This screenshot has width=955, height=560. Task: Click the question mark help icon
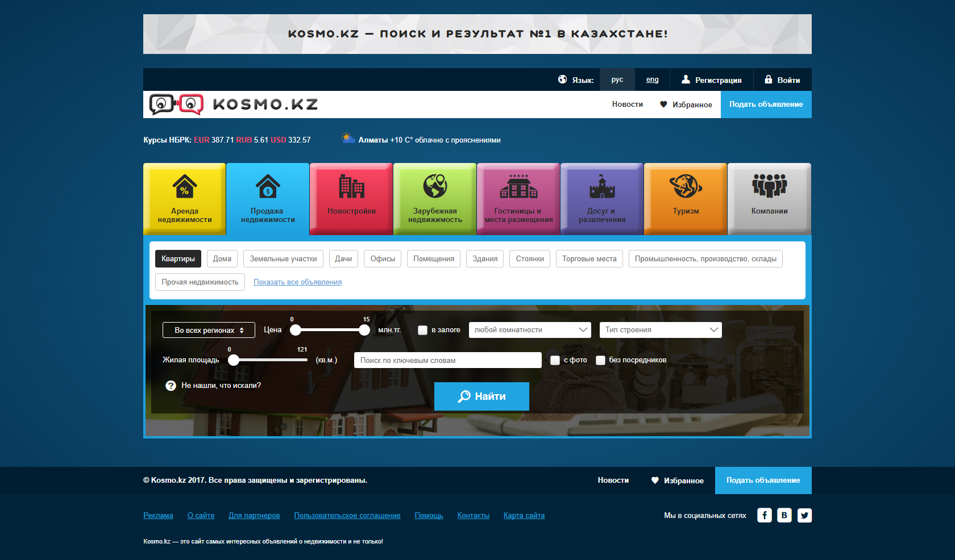[171, 386]
